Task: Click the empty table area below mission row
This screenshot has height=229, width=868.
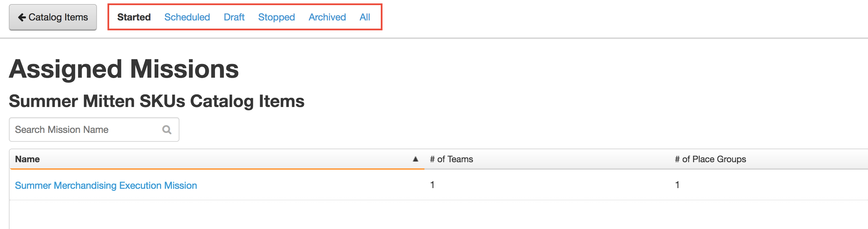Action: coord(439,215)
